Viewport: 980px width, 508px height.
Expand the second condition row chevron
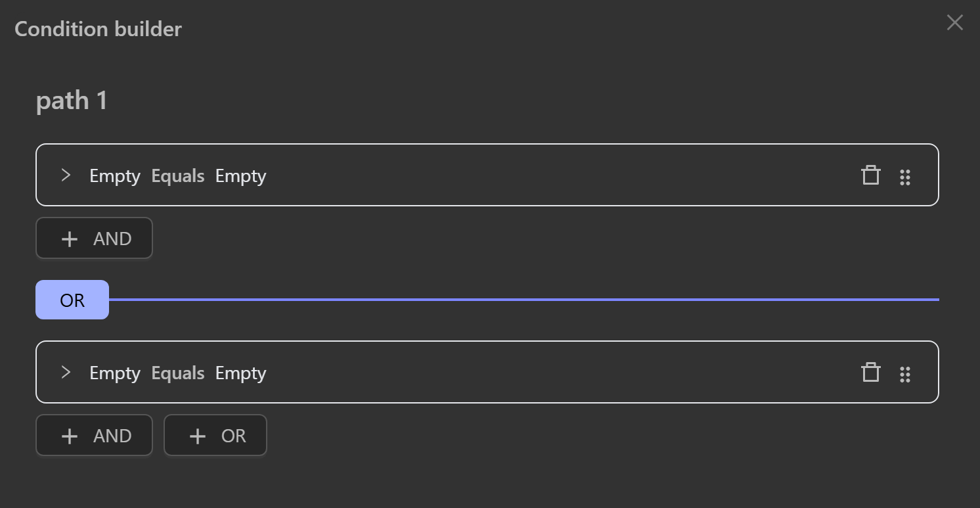point(66,372)
